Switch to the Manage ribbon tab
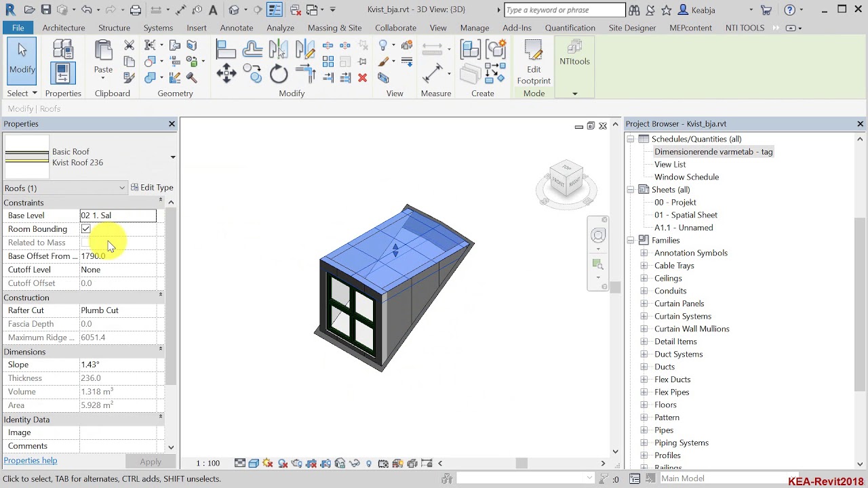Viewport: 868px width, 488px height. tap(475, 28)
